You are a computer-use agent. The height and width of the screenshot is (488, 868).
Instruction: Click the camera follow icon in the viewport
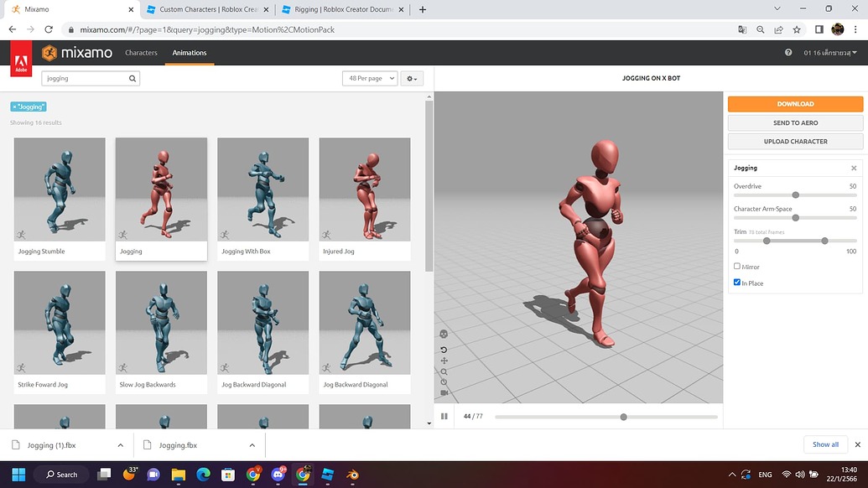(x=444, y=393)
